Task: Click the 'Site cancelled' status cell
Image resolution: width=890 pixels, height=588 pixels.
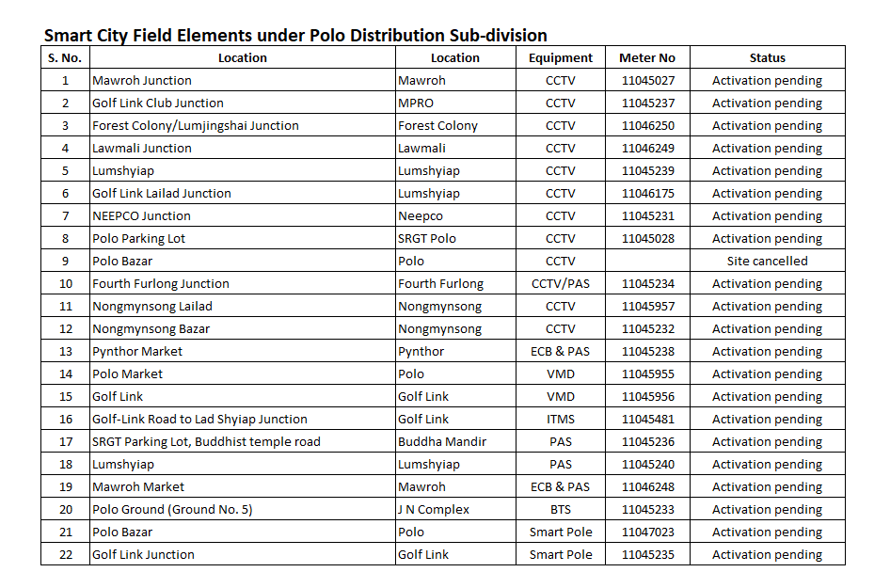Action: tap(767, 261)
